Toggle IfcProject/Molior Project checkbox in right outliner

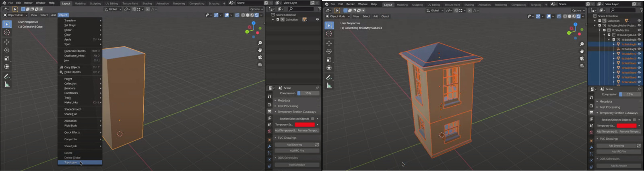[x=600, y=25]
